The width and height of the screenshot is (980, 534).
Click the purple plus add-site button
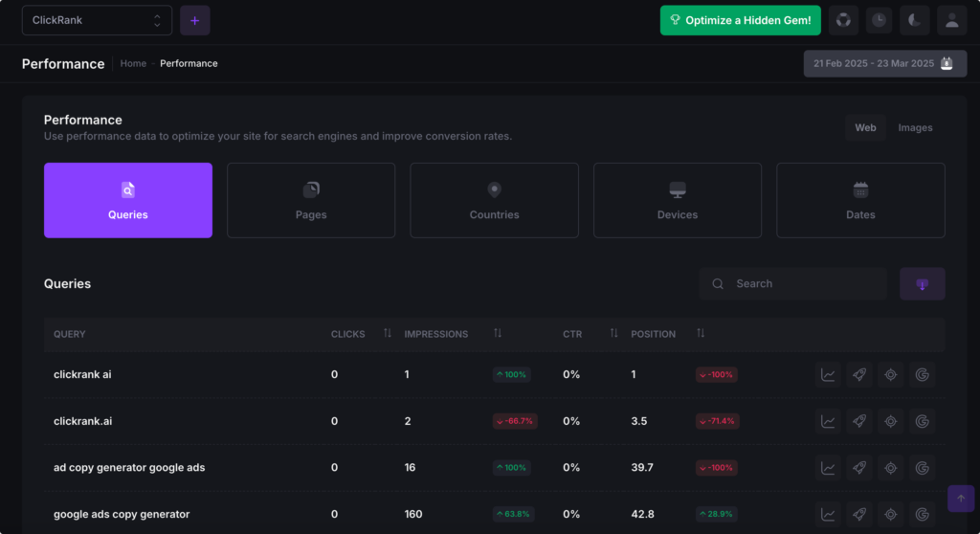(195, 21)
